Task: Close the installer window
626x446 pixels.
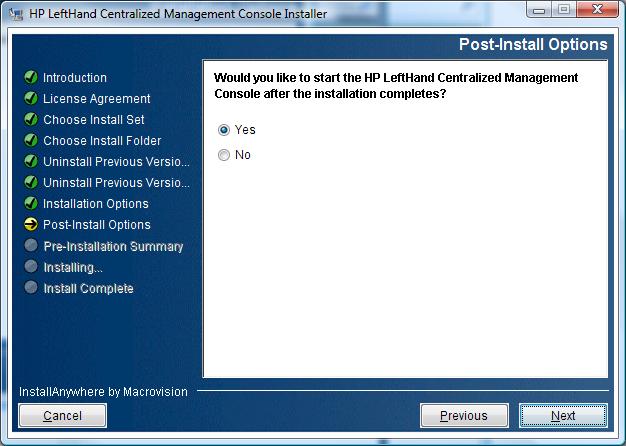Action: point(597,10)
